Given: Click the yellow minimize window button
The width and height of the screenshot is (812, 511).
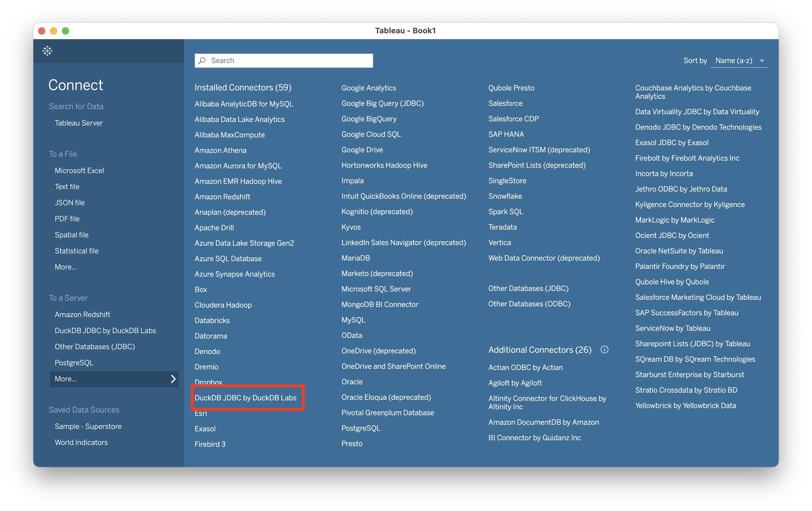Looking at the screenshot, I should 54,31.
